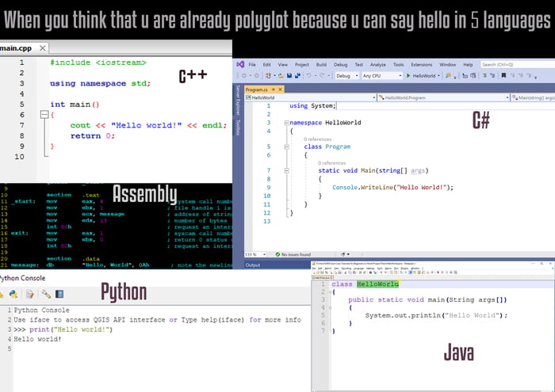Open the Debug configuration dropdown

346,76
